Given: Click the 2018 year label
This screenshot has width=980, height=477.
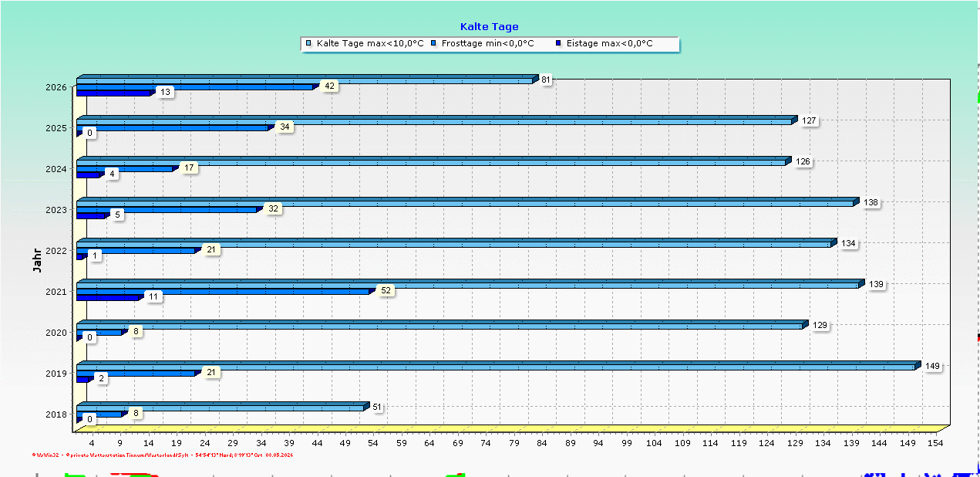Looking at the screenshot, I should (56, 414).
